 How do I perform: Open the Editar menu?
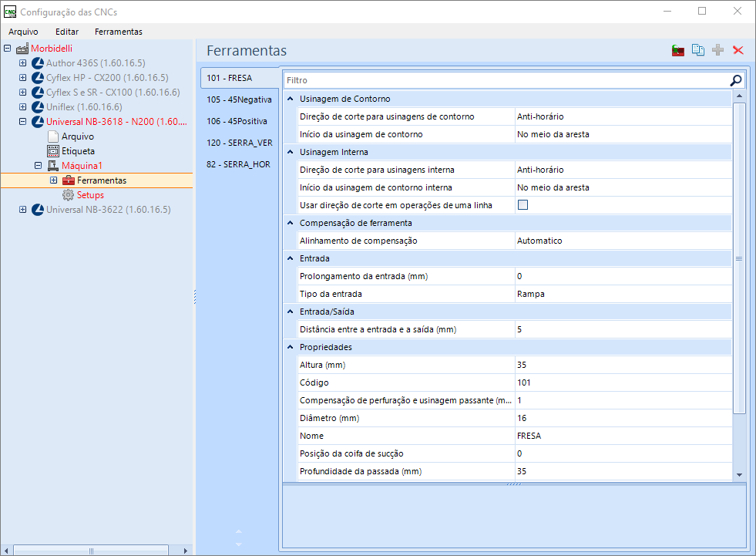click(67, 32)
